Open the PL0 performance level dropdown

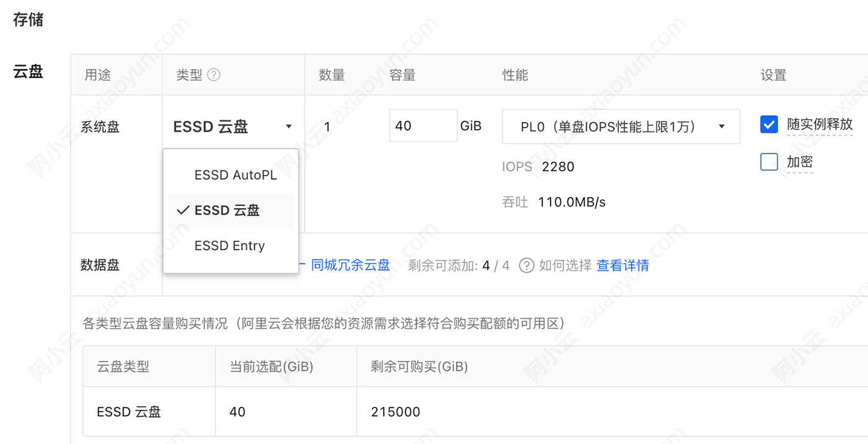tap(621, 127)
